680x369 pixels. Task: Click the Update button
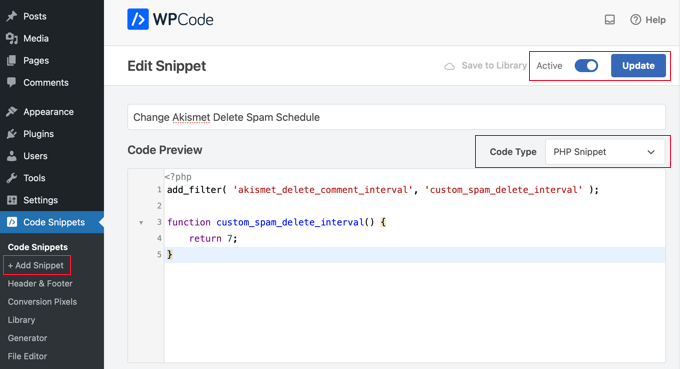pos(638,65)
